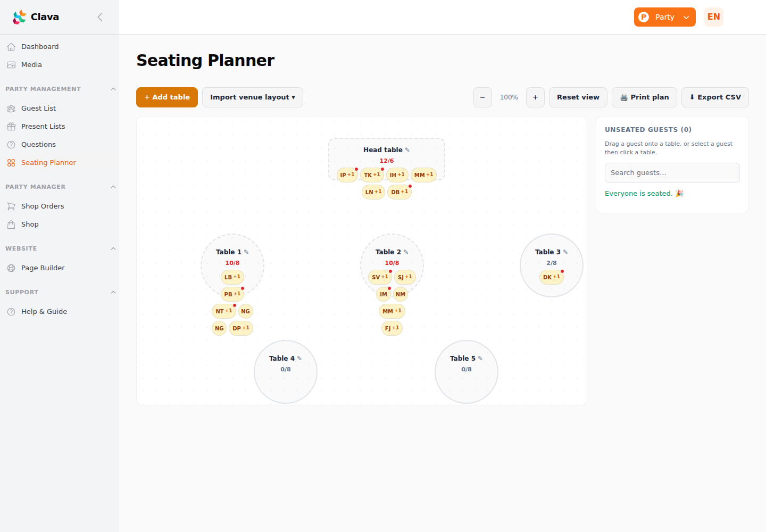Open the Party account dropdown

664,17
